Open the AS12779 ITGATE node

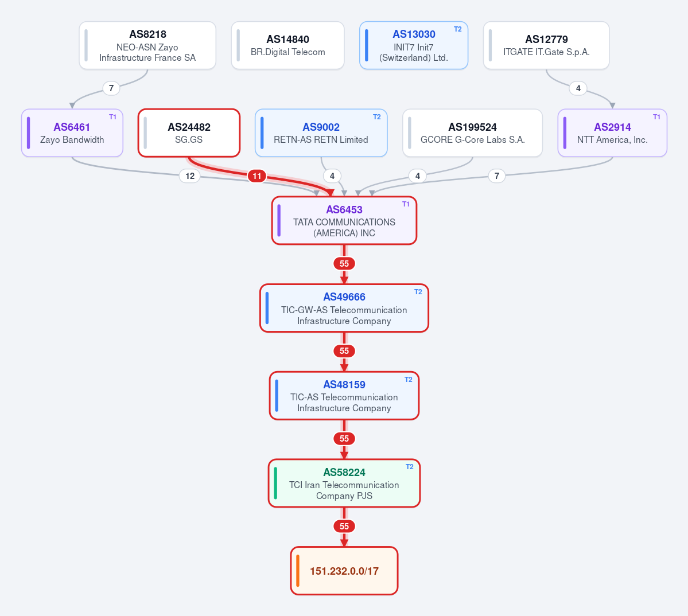pyautogui.click(x=546, y=45)
